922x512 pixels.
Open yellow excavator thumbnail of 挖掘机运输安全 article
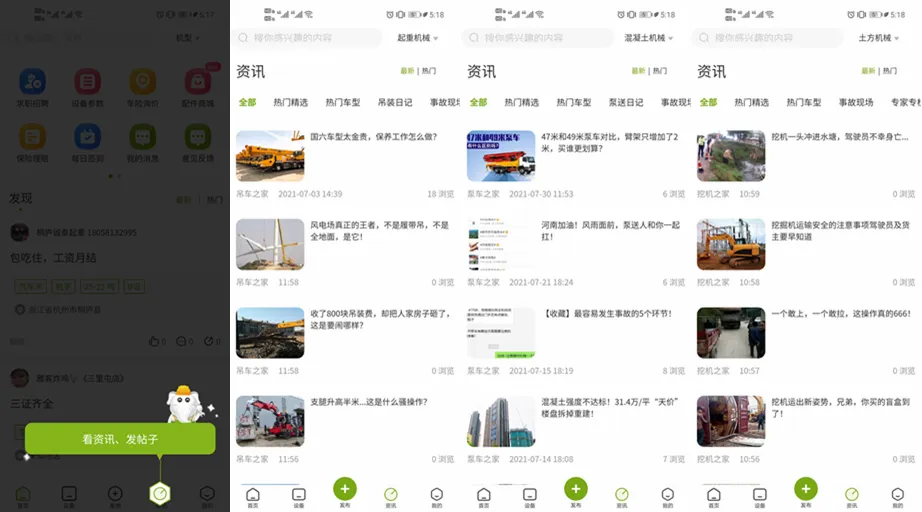731,245
